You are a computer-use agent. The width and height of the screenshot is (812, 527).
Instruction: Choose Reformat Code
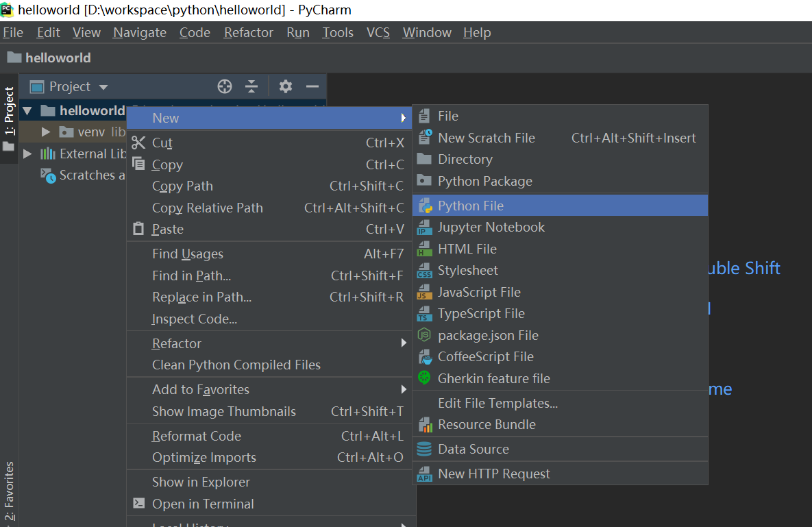[x=269, y=436]
